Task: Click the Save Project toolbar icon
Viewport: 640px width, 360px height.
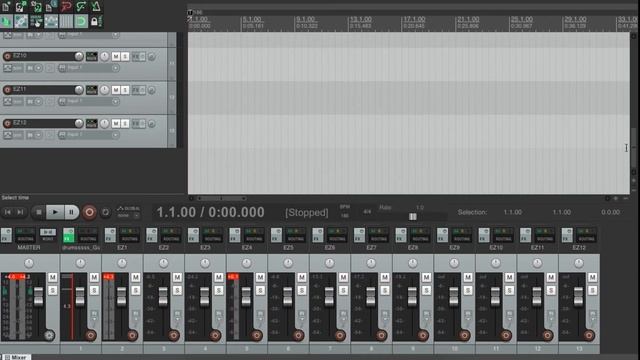Action: (36, 6)
